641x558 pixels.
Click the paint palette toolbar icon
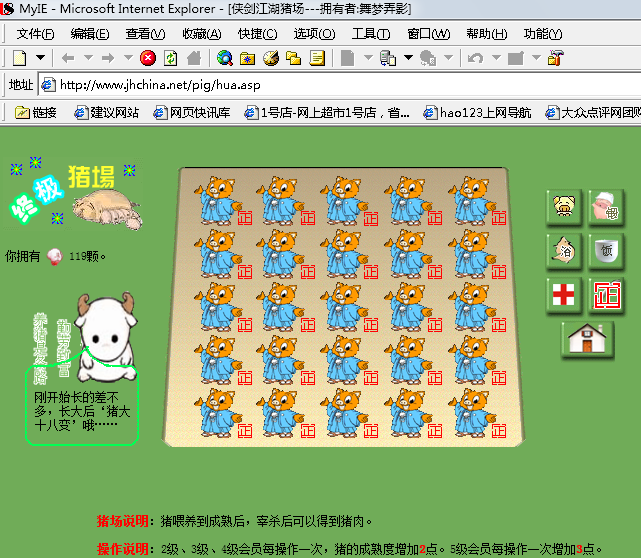[271, 58]
